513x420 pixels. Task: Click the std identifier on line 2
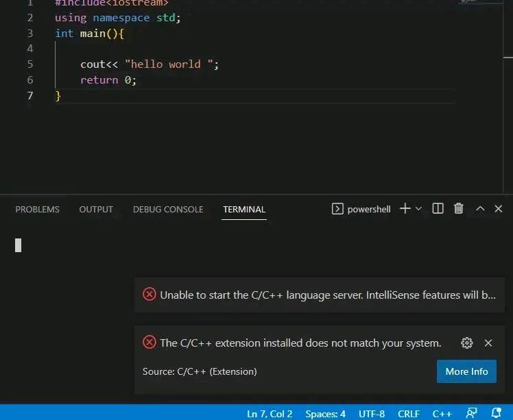(x=165, y=18)
